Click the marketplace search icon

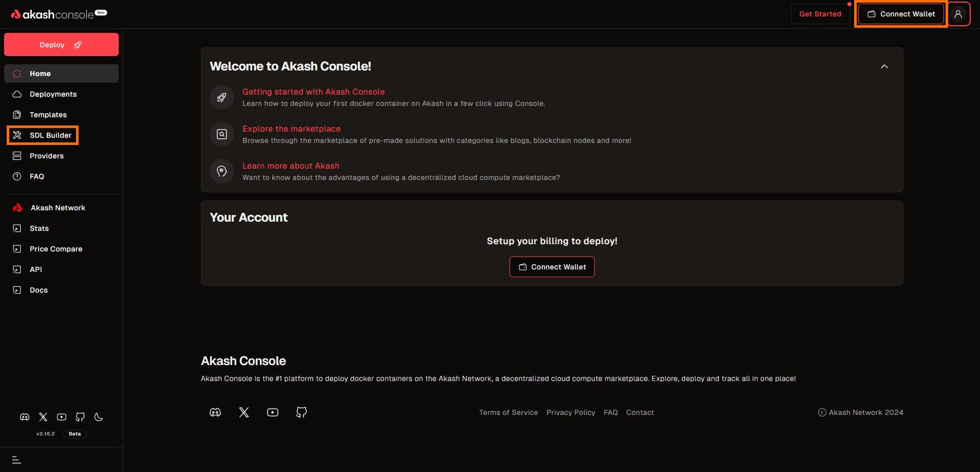[x=222, y=134]
